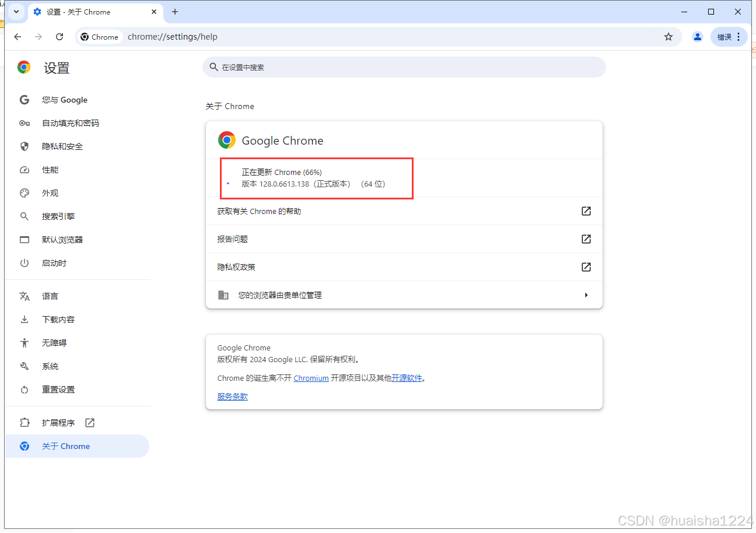
Task: Click the building icon for managed browser
Action: point(223,295)
